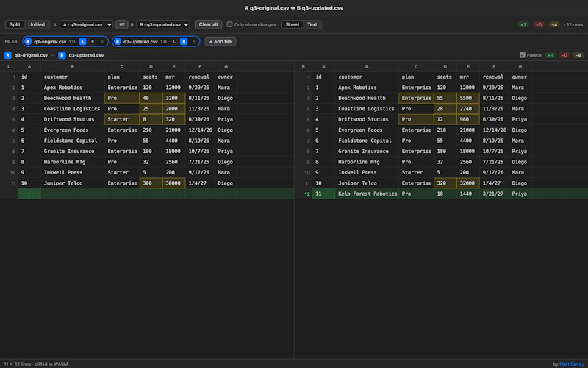Click the Clear all button

pos(208,24)
